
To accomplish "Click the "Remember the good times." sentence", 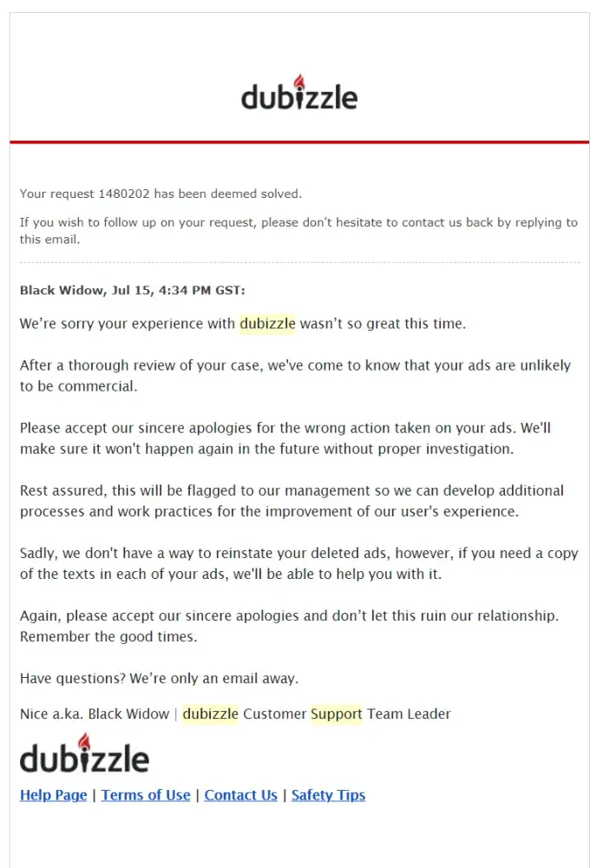I will tap(108, 636).
